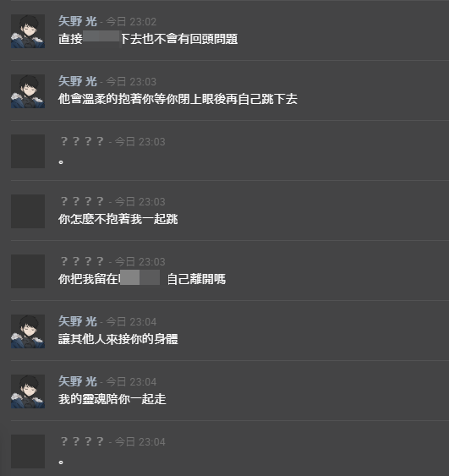Click avatar beside 我的靈魂陪你一起走
Viewport: 449px width, 476px height.
point(28,391)
